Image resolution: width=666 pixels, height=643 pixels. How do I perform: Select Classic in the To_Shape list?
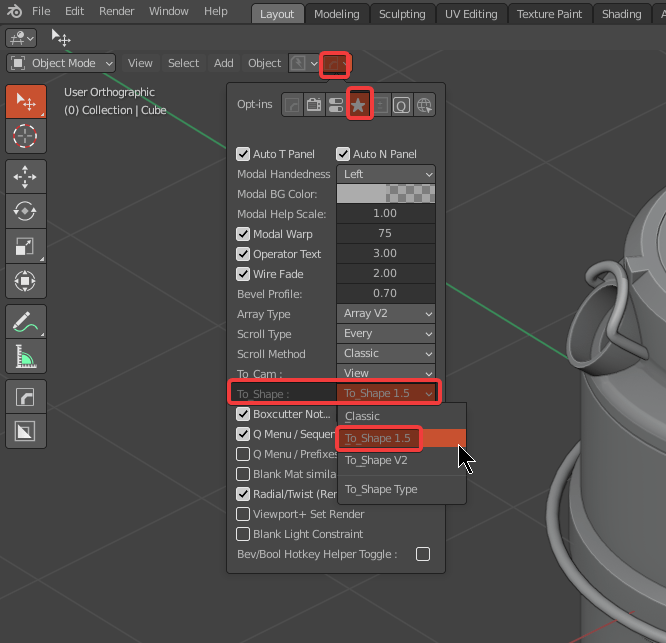click(363, 416)
